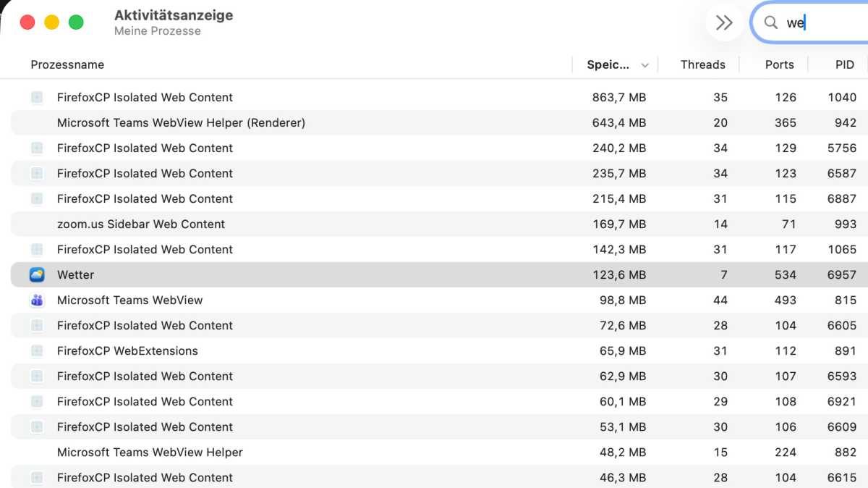Click the Microsoft Teams WebView icon
This screenshot has width=868, height=488.
[37, 300]
